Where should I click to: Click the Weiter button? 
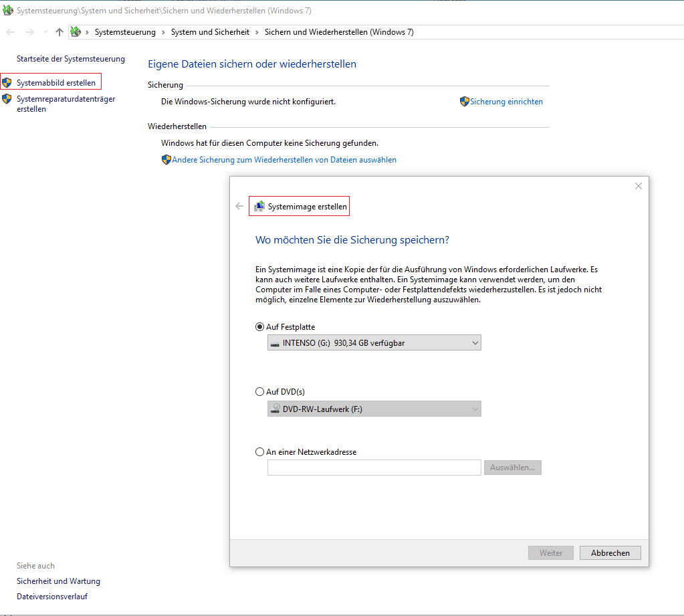click(551, 552)
